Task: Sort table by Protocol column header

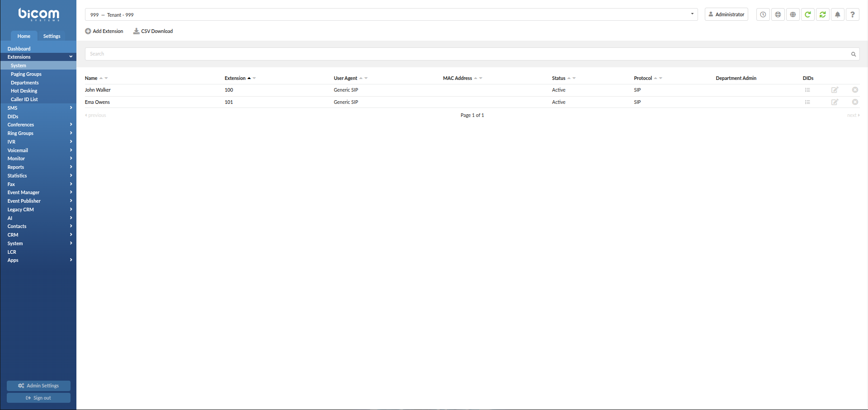Action: tap(643, 78)
